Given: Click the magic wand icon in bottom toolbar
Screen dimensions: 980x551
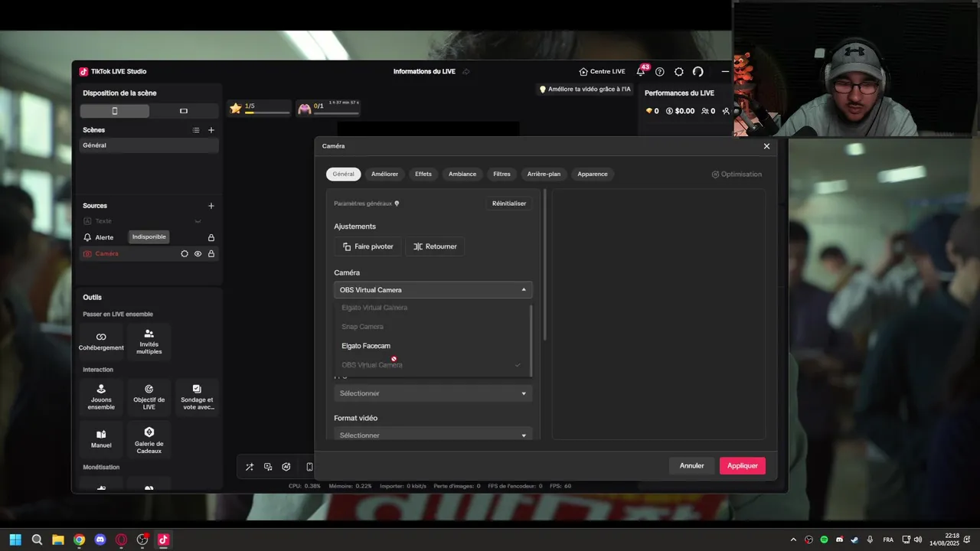Looking at the screenshot, I should (x=250, y=467).
